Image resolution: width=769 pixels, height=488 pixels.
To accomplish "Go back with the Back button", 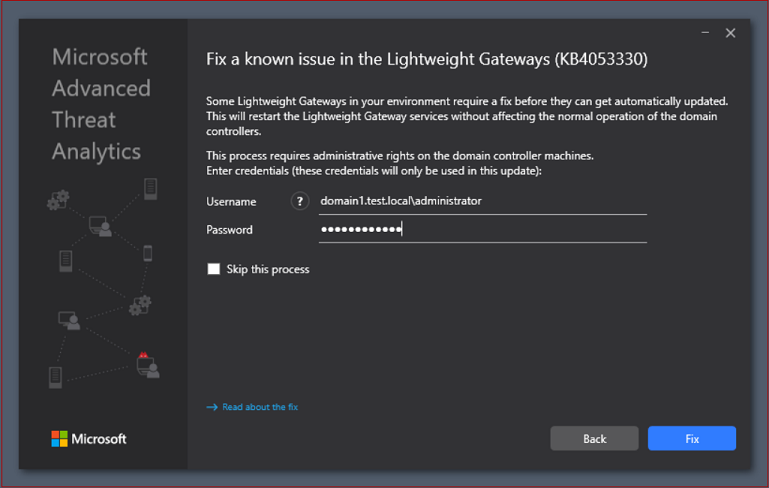I will (x=594, y=438).
